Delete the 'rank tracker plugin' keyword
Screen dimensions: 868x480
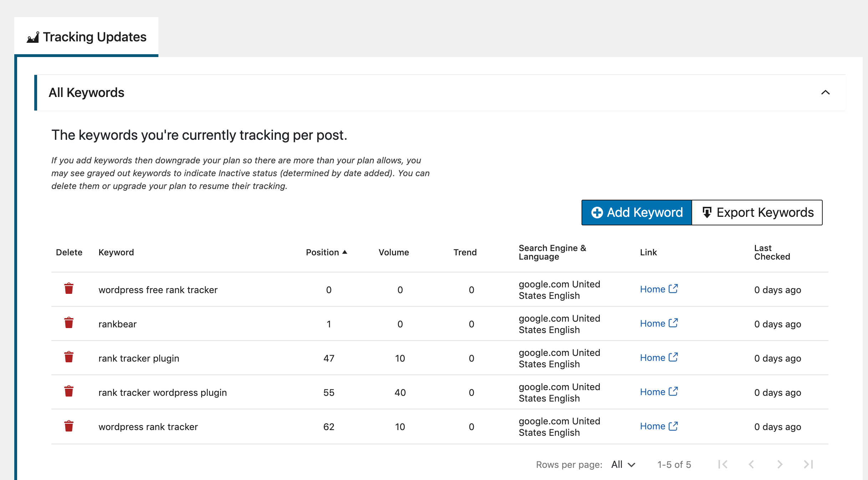tap(69, 357)
